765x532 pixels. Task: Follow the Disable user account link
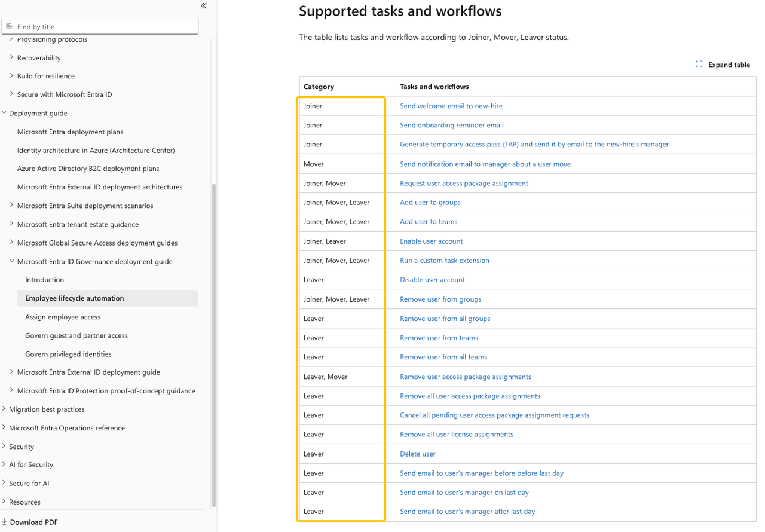432,280
